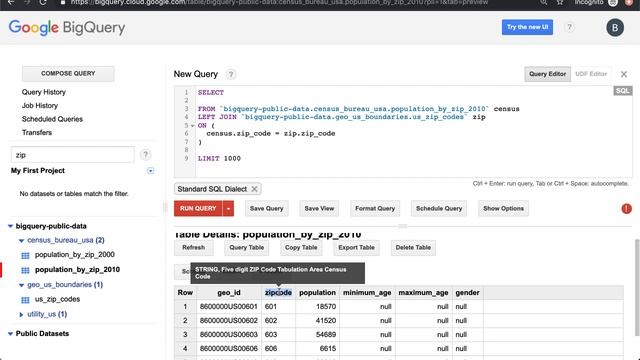Remove the Standard SQL Dialect chip
This screenshot has height=360, width=640.
tap(254, 189)
